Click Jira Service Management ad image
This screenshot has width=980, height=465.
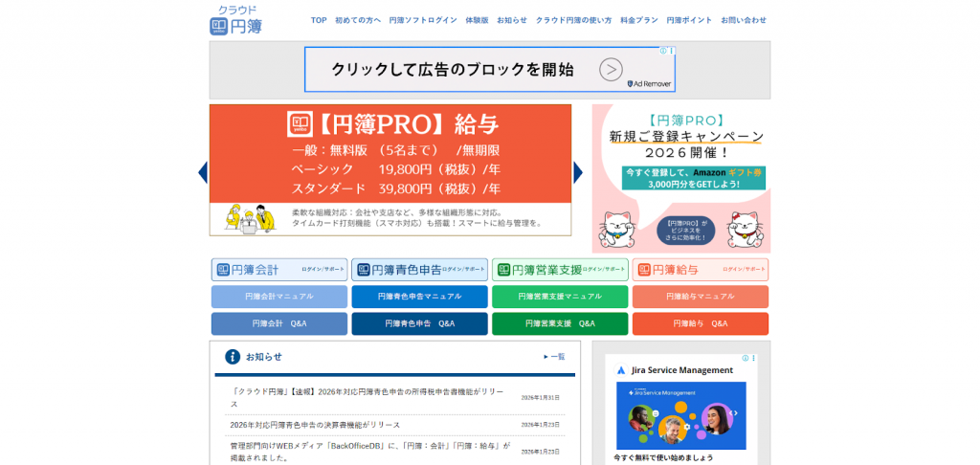click(x=680, y=415)
